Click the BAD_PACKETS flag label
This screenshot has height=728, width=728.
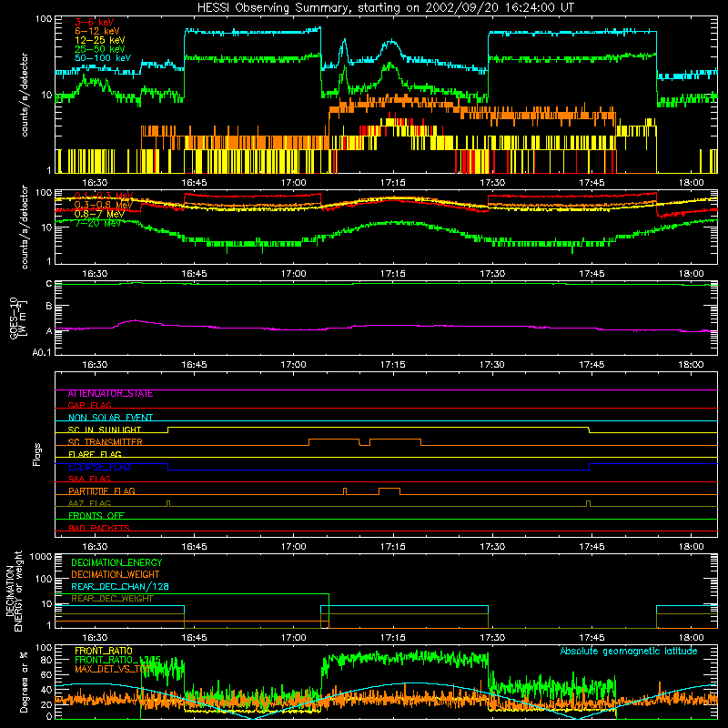(99, 528)
